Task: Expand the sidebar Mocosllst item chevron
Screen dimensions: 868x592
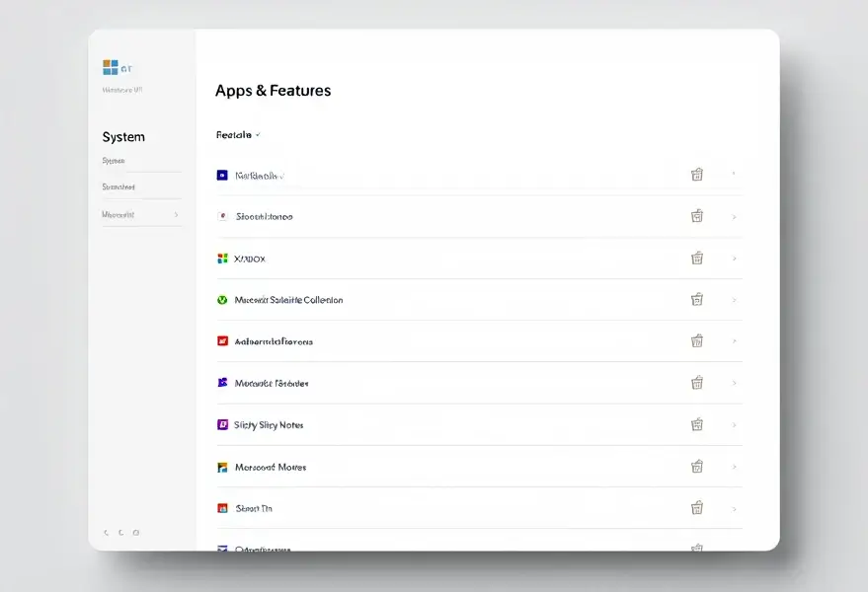Action: pos(176,215)
